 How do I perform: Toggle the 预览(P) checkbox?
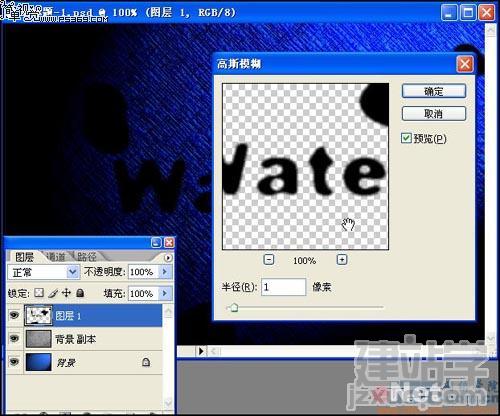[x=406, y=138]
